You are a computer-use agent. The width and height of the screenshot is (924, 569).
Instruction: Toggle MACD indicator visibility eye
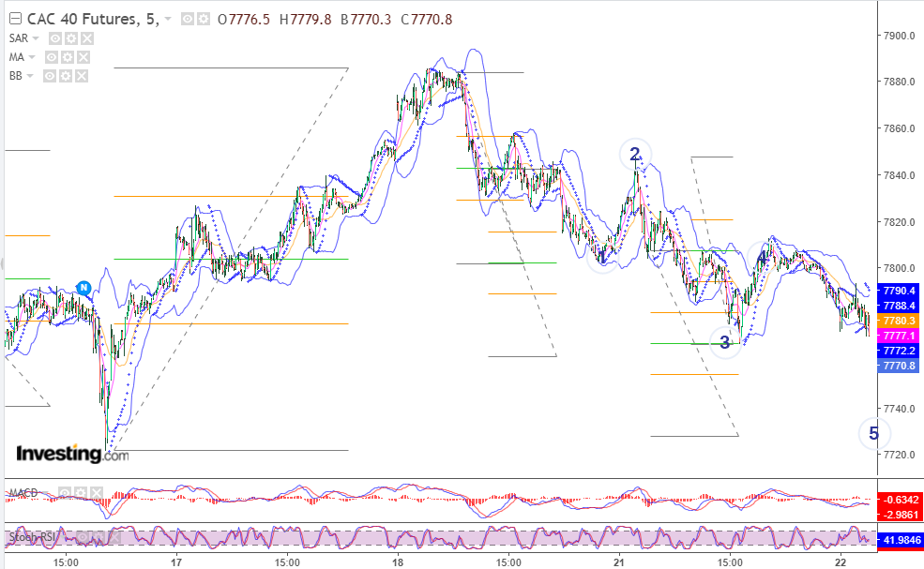pos(65,492)
